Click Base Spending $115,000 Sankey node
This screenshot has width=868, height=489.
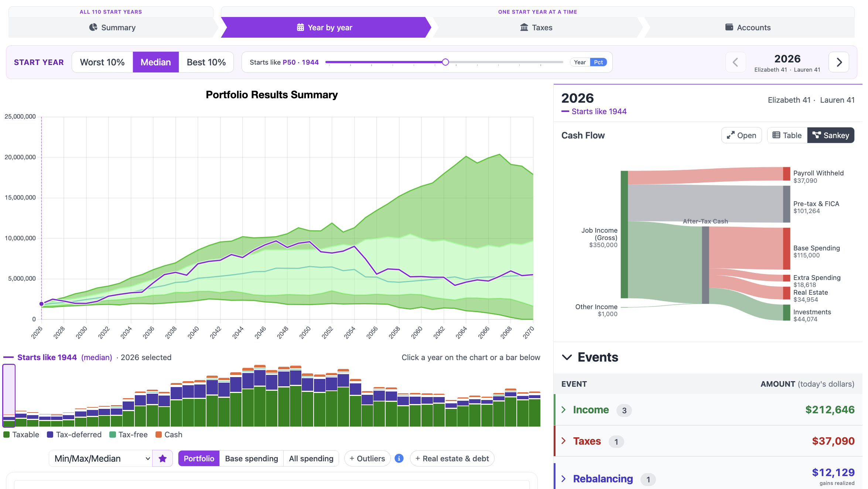point(786,248)
